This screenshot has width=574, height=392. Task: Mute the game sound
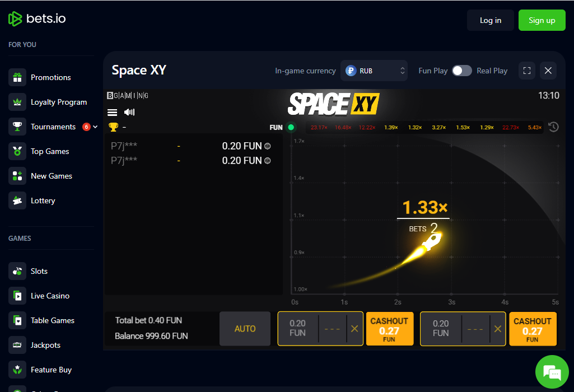[x=129, y=112]
